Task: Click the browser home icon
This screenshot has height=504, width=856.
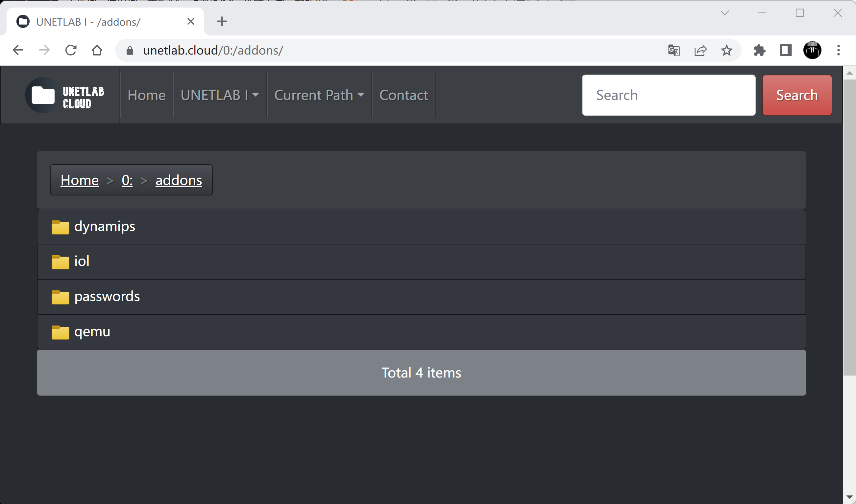Action: coord(97,50)
